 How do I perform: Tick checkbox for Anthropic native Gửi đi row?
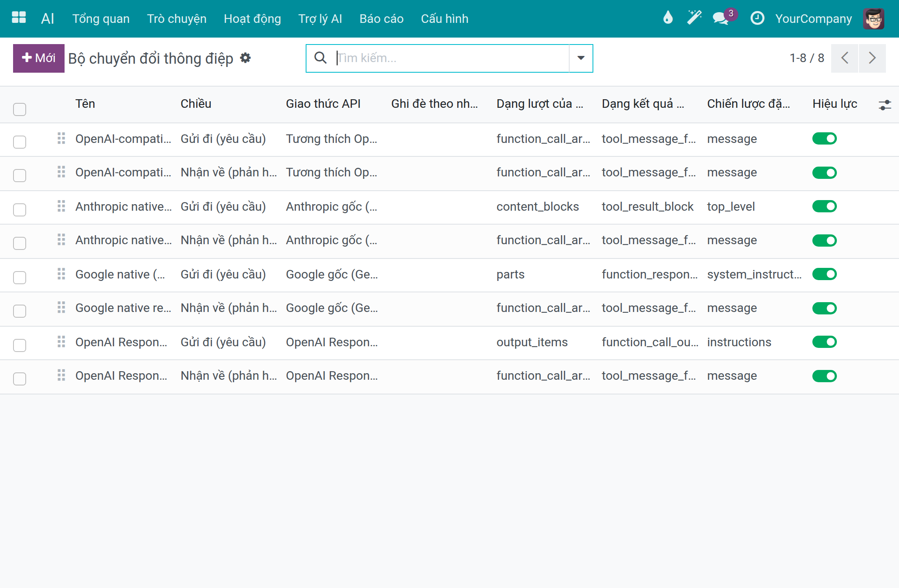[20, 209]
